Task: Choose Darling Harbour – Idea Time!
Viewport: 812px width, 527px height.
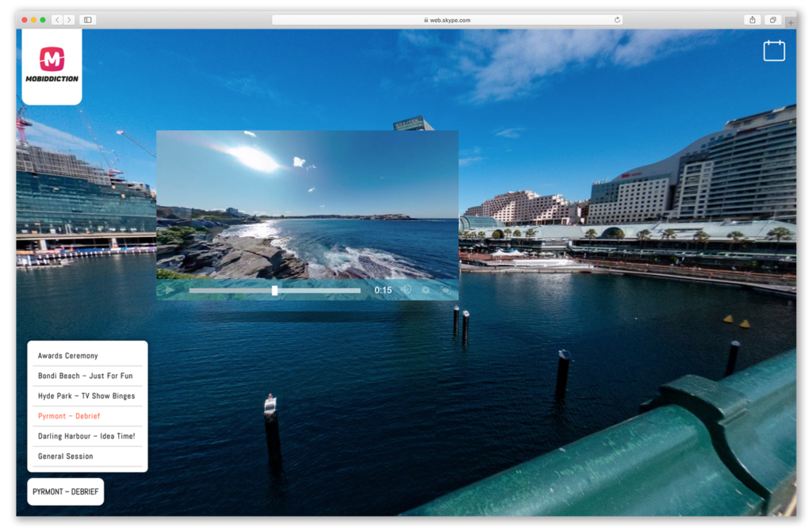Action: click(86, 436)
